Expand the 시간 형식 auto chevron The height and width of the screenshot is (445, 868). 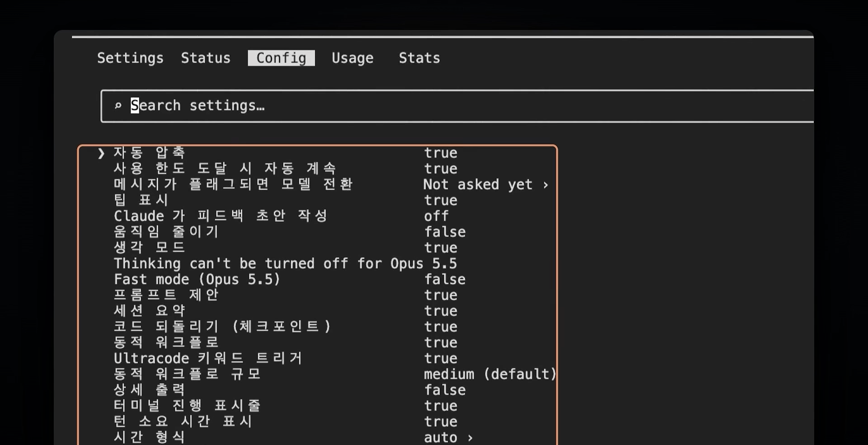470,438
